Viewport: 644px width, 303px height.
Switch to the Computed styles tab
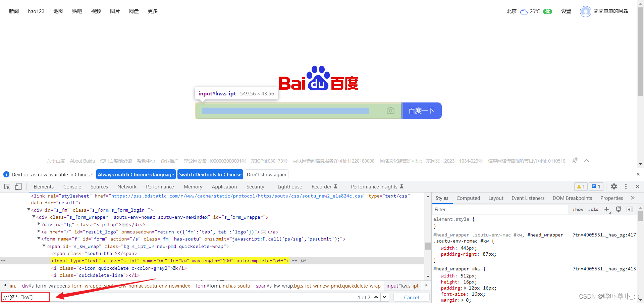pos(468,198)
